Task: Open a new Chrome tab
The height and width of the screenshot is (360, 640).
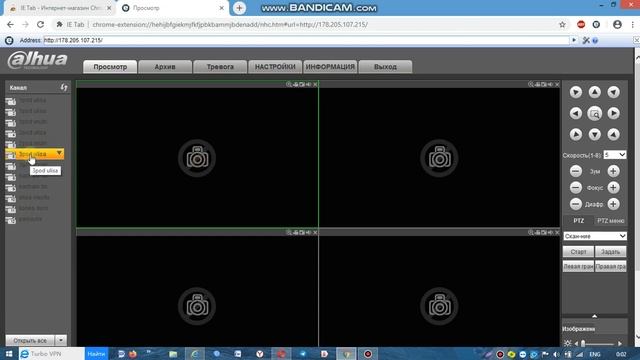Action: point(239,8)
